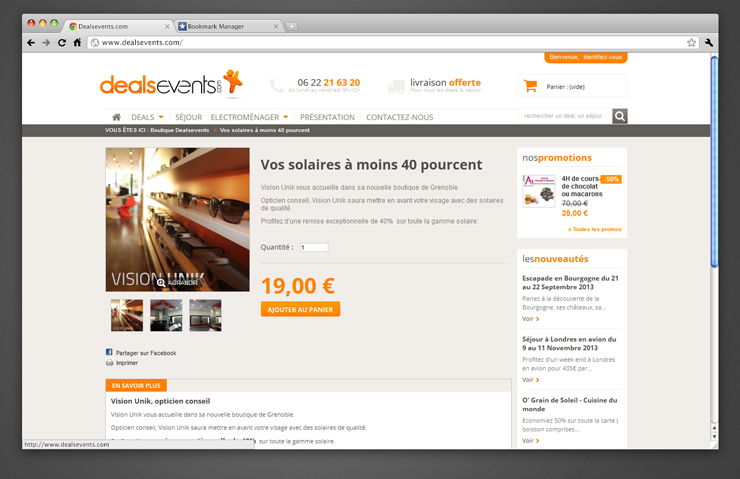Open the shopping cart icon
Viewport: 740px width, 479px height.
pos(530,86)
